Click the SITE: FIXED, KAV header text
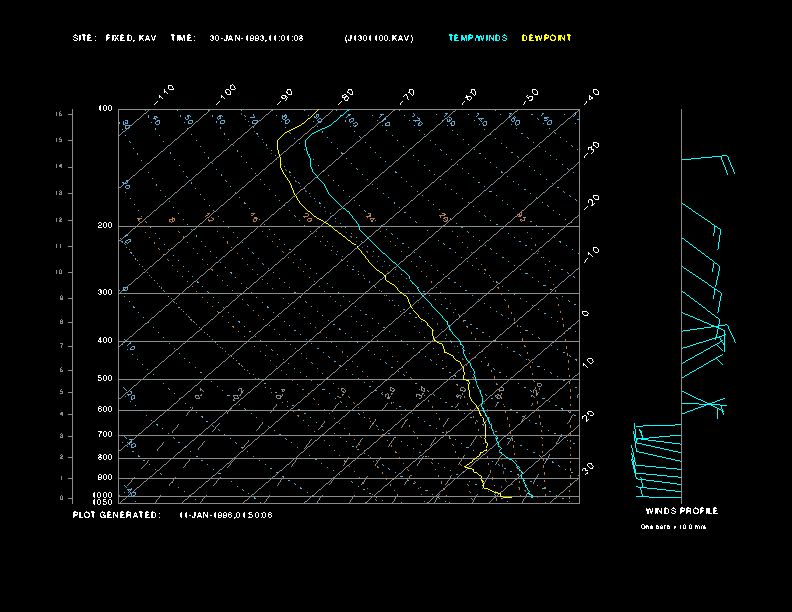The image size is (792, 612). [x=114, y=38]
